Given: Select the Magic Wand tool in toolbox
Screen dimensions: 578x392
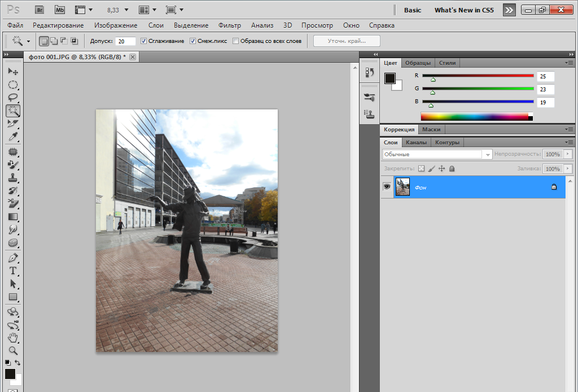Looking at the screenshot, I should (x=13, y=111).
